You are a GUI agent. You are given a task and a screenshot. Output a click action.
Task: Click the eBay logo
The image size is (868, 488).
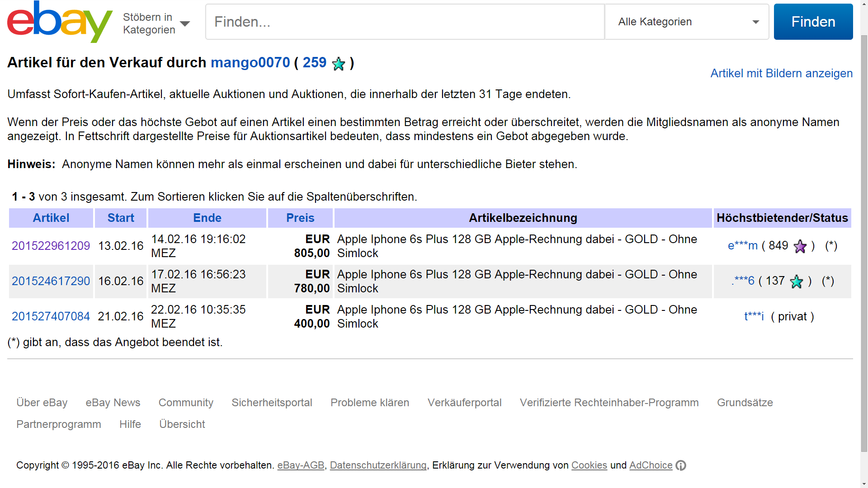pyautogui.click(x=60, y=22)
